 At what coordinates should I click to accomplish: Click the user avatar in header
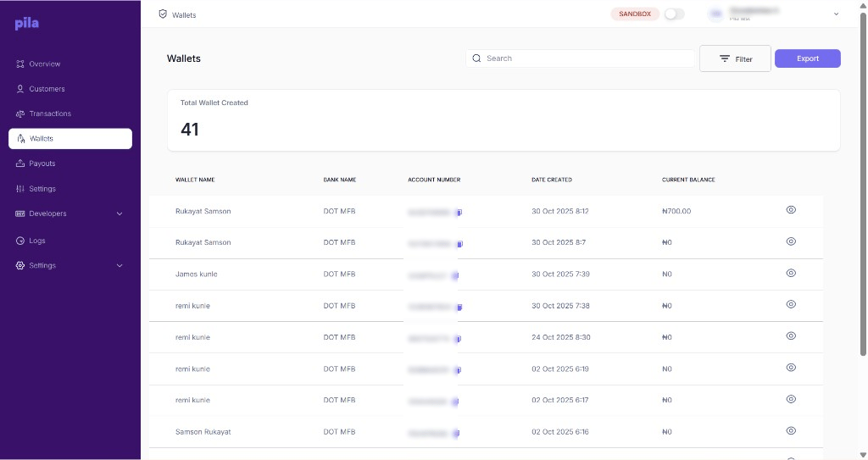(715, 14)
